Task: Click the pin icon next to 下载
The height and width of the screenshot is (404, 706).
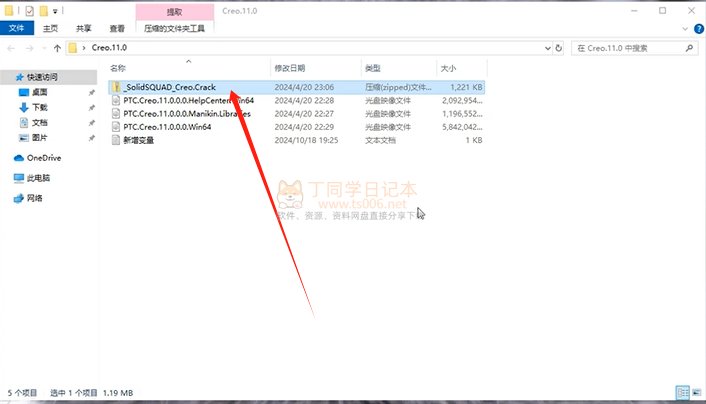Action: click(x=91, y=108)
